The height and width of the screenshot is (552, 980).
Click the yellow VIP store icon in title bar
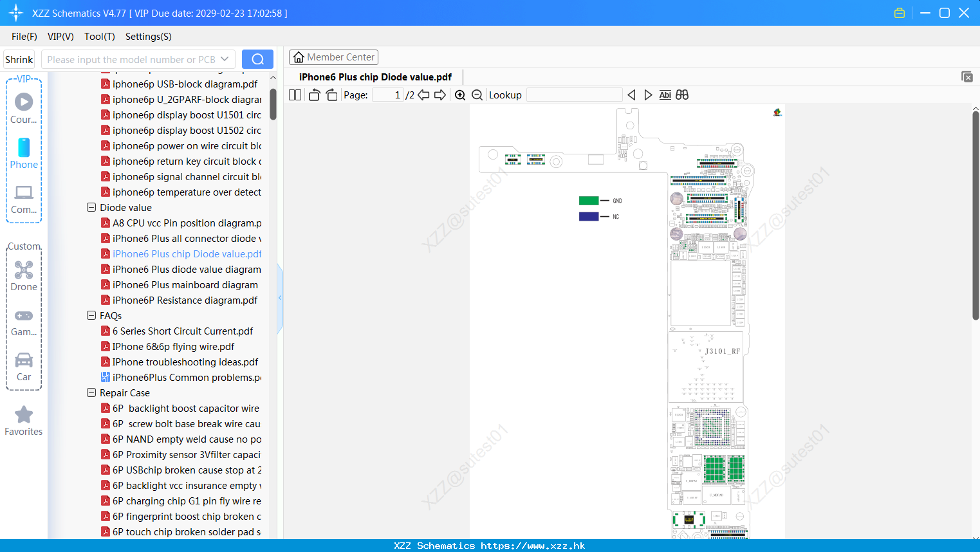pyautogui.click(x=900, y=13)
